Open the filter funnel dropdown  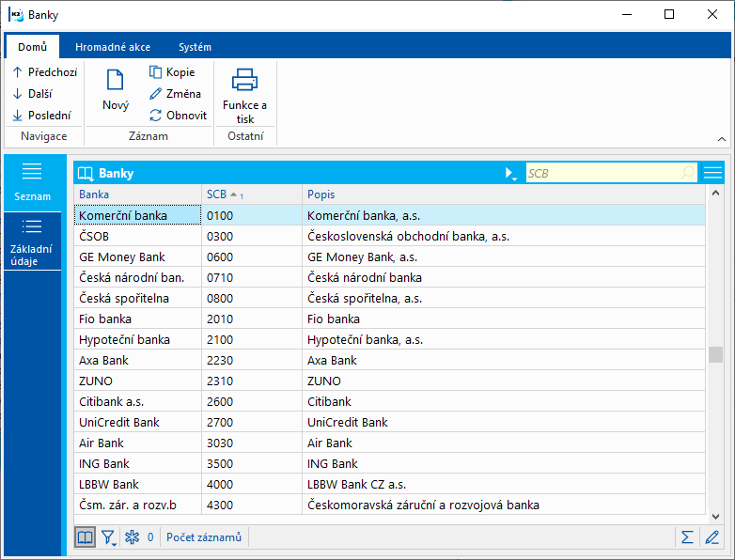pos(109,537)
